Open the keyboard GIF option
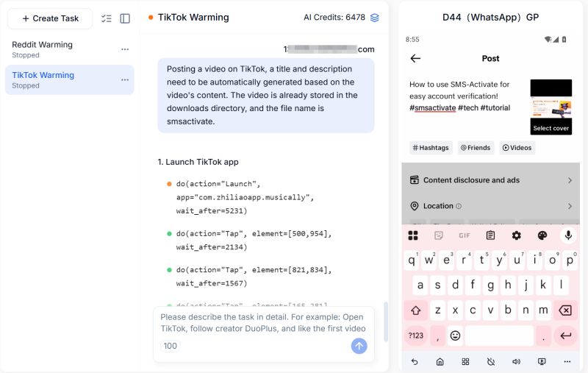This screenshot has width=588, height=373. click(x=465, y=235)
